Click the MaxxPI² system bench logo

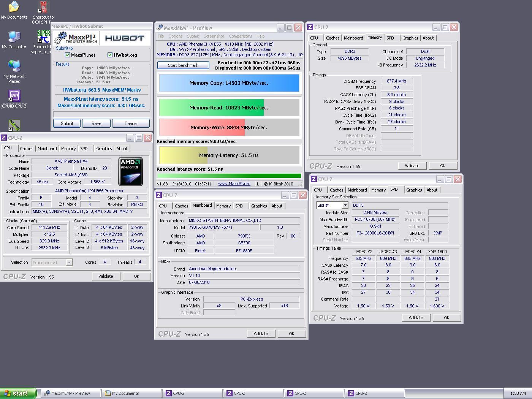[x=76, y=38]
